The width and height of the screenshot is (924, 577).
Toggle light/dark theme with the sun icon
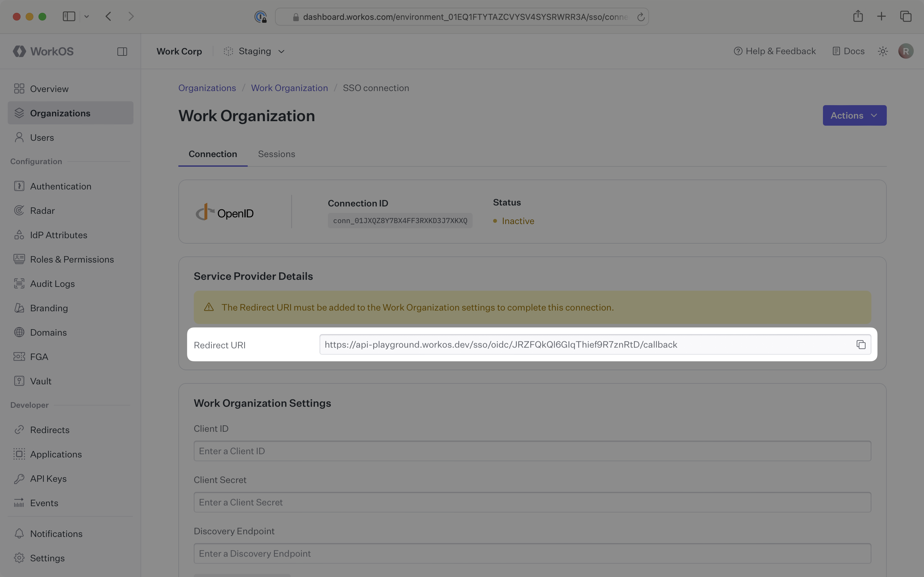(x=882, y=51)
